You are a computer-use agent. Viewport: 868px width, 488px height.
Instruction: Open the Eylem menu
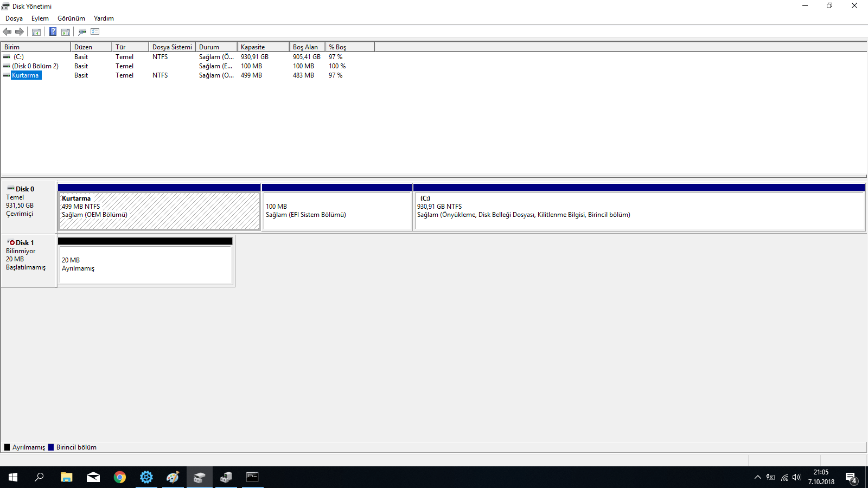point(40,18)
